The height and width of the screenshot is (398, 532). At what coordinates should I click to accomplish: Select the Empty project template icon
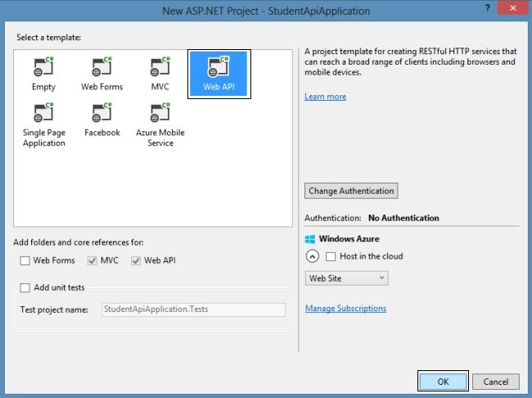[43, 67]
